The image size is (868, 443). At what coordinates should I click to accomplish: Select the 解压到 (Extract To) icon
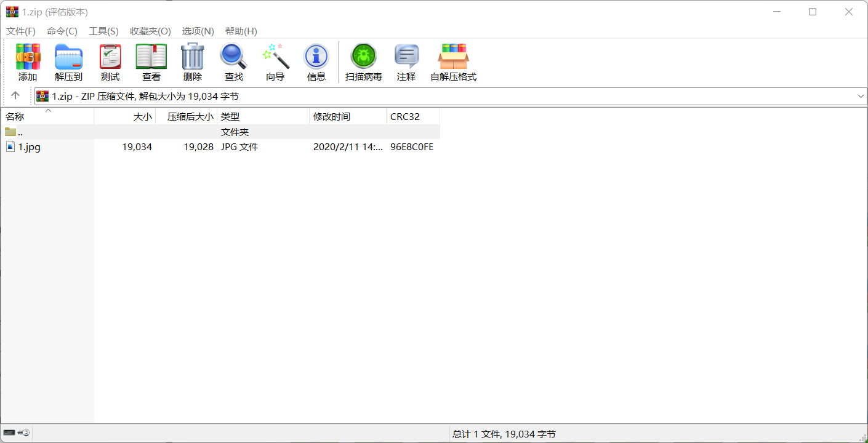[x=68, y=62]
